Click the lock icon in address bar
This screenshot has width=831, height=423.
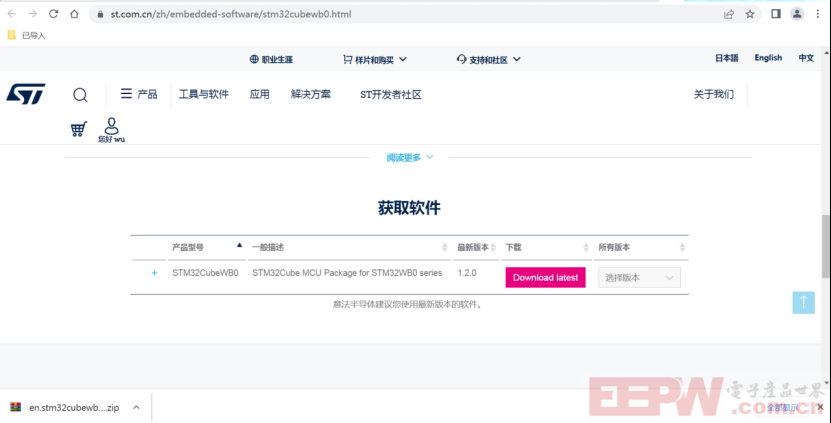click(x=100, y=14)
